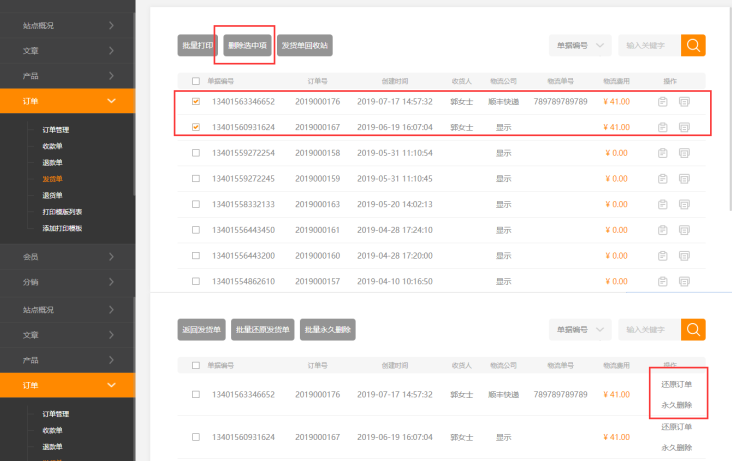The image size is (732, 461).
Task: Click the orange search icon in lower table
Action: pyautogui.click(x=693, y=329)
